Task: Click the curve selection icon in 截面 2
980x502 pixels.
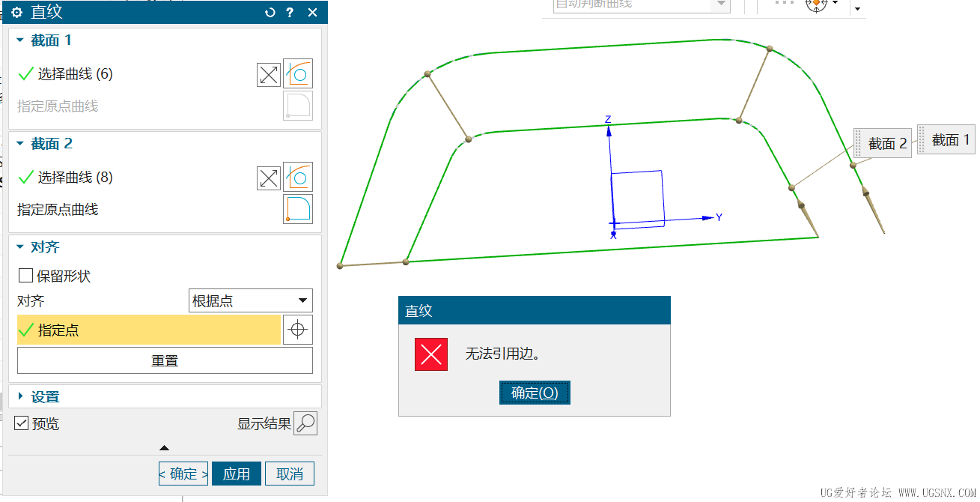Action: [x=298, y=177]
